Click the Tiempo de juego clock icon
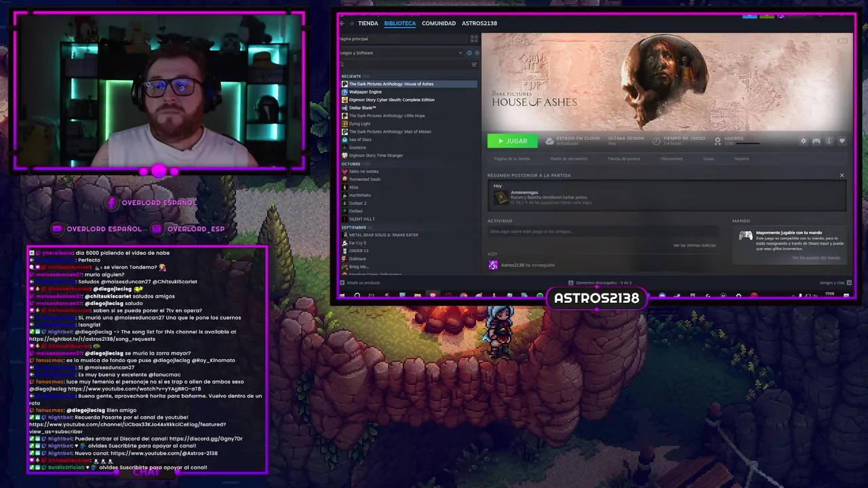Screen dimensions: 868x488 pos(656,141)
